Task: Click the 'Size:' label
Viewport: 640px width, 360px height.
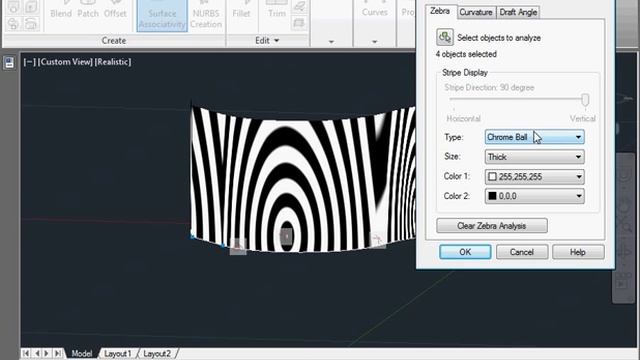Action: click(x=452, y=156)
